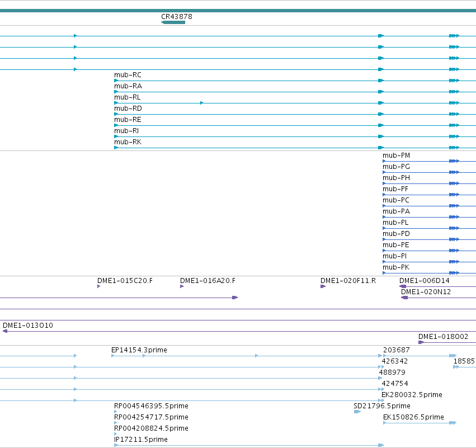Image resolution: width=476 pixels, height=448 pixels.
Task: Choose the 488979 alignment label
Action: pyautogui.click(x=392, y=372)
